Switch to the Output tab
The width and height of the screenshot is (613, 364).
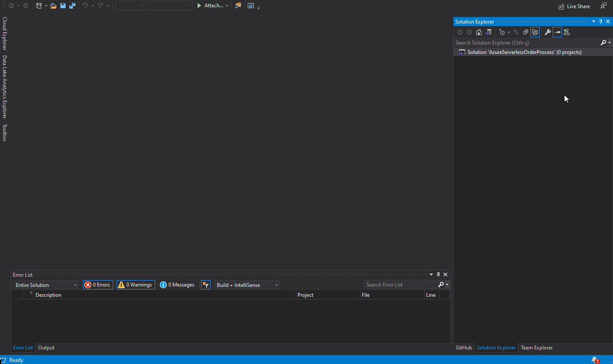46,348
